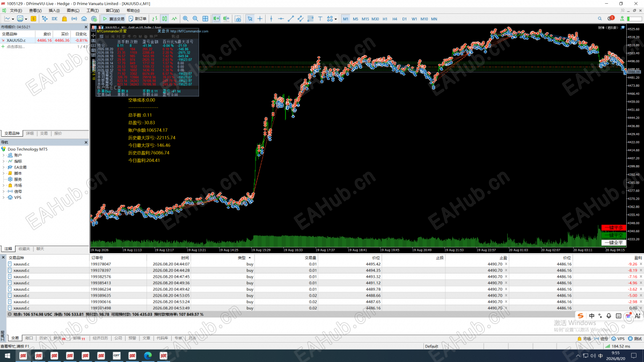Toggle chart shift button
This screenshot has width=644, height=362.
(226, 19)
